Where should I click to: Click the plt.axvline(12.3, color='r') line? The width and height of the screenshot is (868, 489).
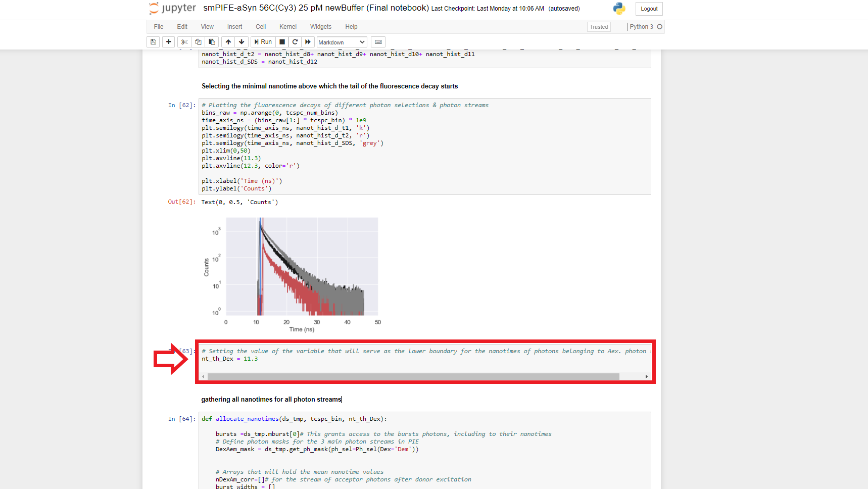point(251,166)
